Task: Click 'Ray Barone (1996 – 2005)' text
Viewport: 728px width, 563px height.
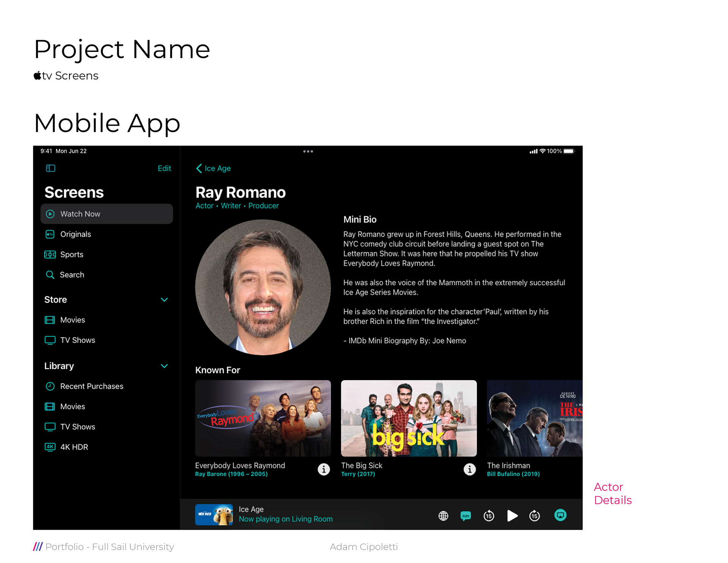Action: [x=231, y=474]
